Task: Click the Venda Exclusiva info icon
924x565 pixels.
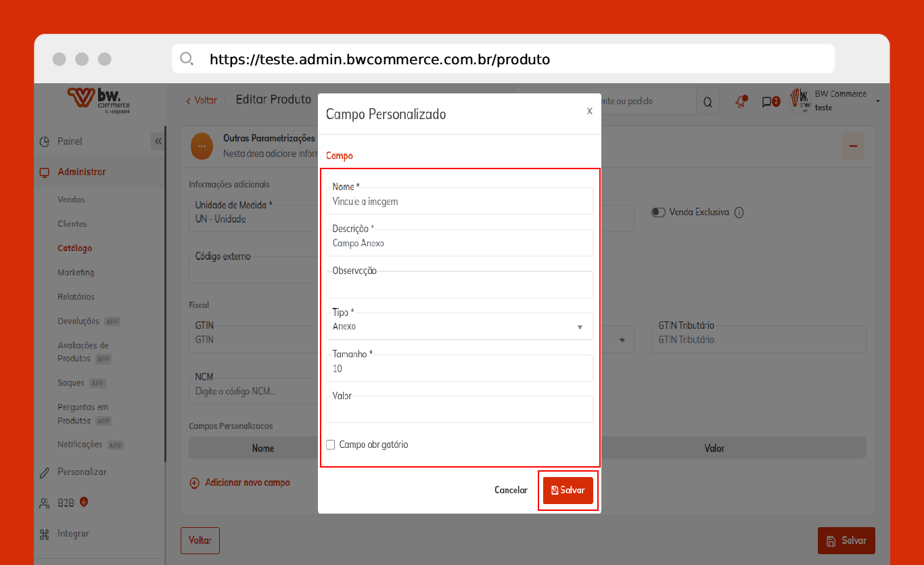Action: (x=739, y=212)
